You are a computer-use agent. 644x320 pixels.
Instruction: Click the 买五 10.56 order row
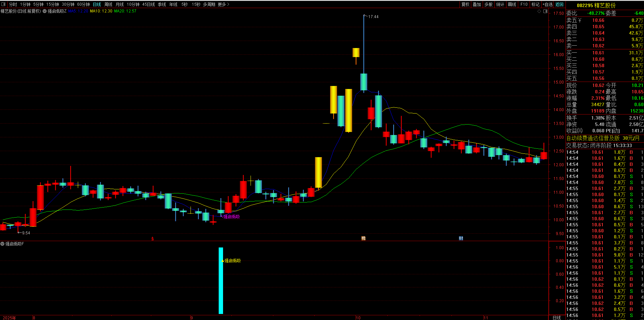click(605, 78)
